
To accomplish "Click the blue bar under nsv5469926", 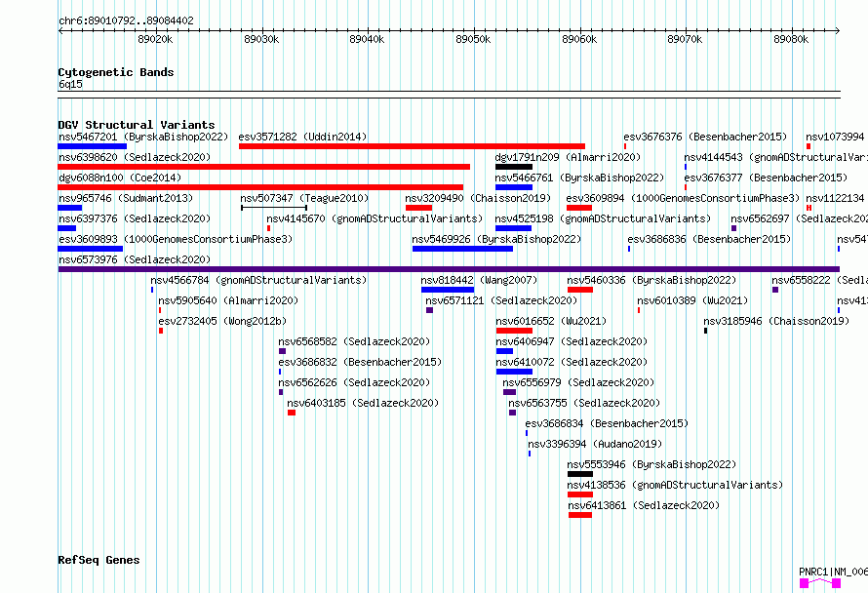I will (x=463, y=249).
